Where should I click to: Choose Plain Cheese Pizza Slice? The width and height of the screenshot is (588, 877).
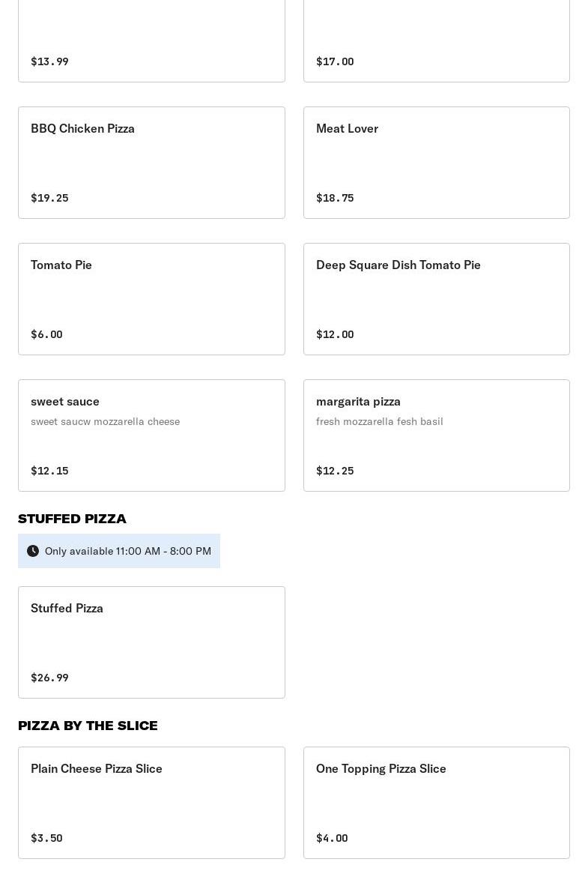[x=151, y=803]
